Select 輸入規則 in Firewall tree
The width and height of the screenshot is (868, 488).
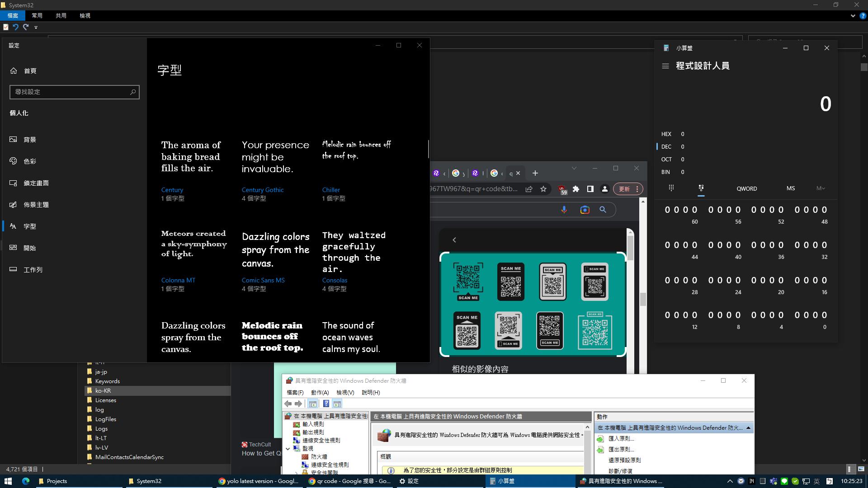click(x=313, y=424)
